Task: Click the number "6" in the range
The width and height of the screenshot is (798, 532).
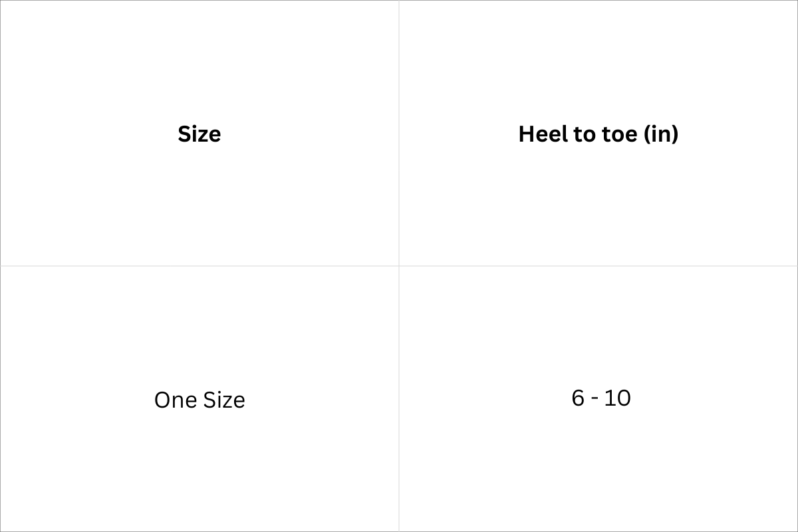Action: 578,398
